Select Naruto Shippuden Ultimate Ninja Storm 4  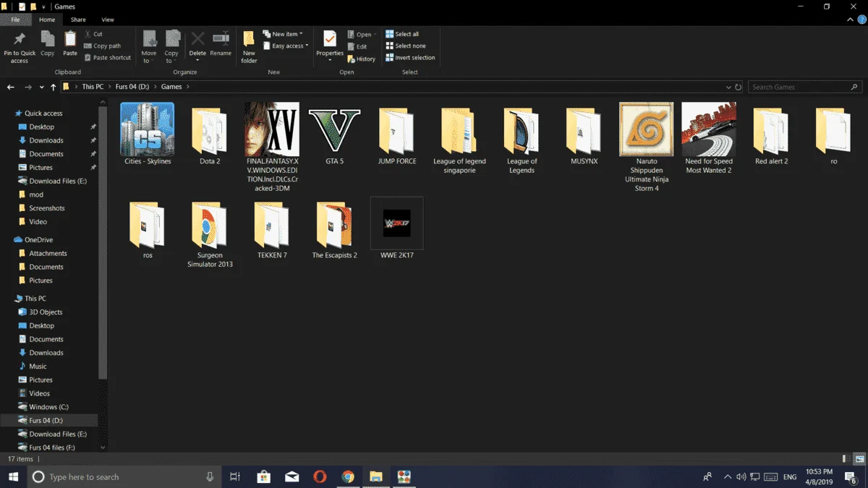(647, 147)
